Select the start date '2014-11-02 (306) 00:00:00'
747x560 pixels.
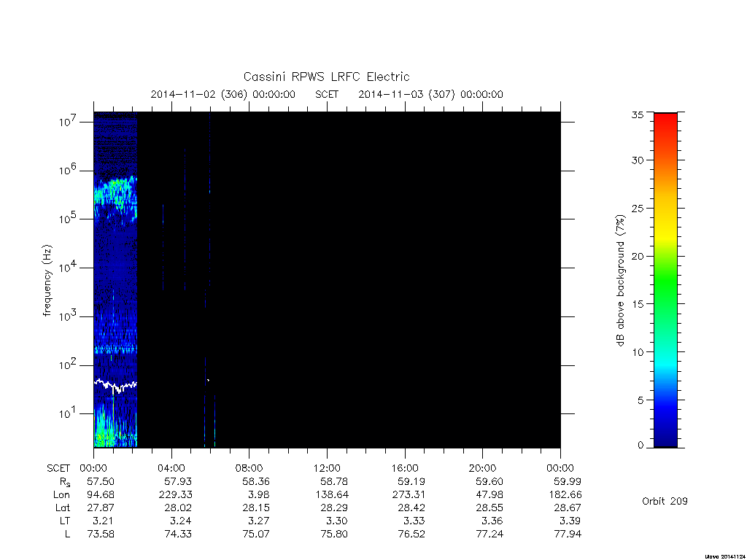pyautogui.click(x=223, y=94)
